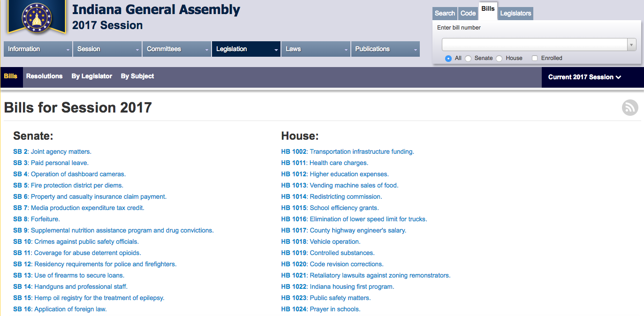Open HB 1002 Transportation infrastructure funding
Viewport: 644px width, 316px height.
pyautogui.click(x=348, y=152)
